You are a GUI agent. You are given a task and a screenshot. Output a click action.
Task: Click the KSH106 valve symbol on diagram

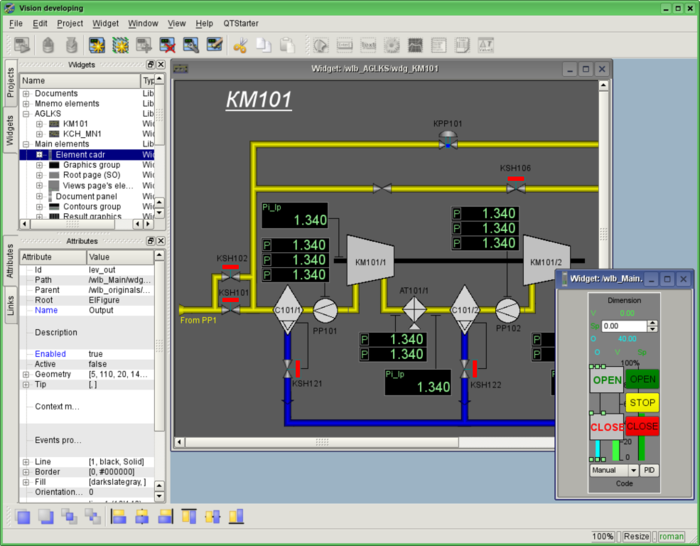(515, 186)
